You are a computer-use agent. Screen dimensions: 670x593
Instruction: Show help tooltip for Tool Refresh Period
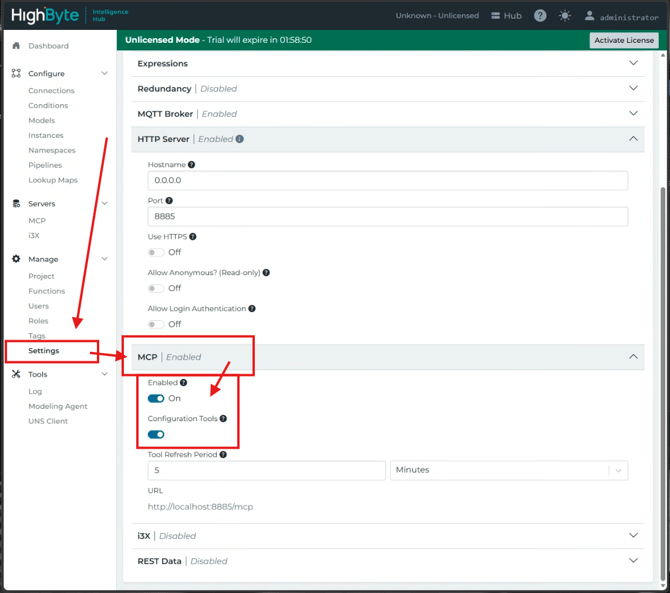[223, 454]
